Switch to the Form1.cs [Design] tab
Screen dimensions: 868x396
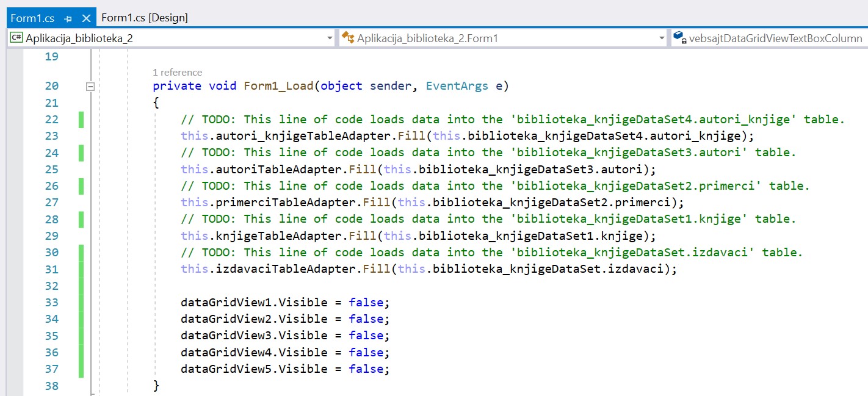(145, 18)
